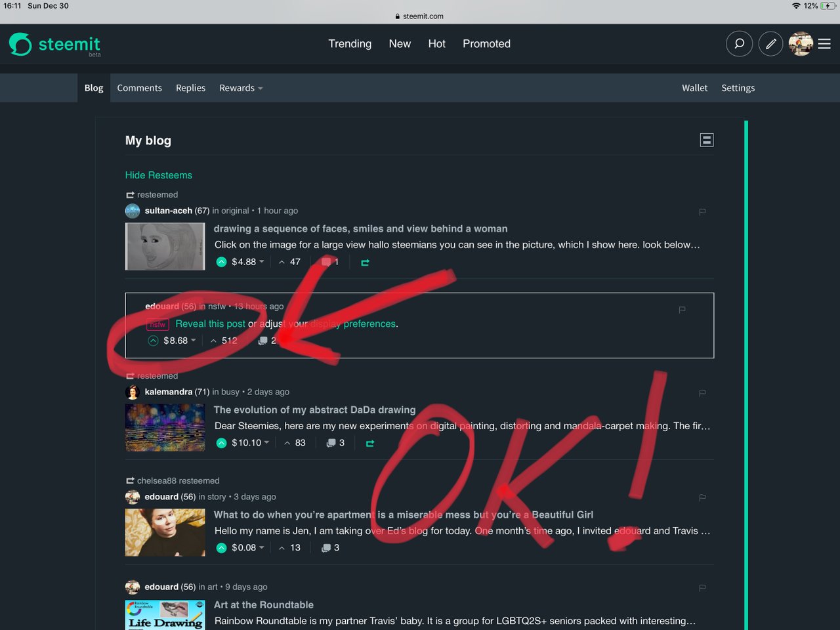Screen dimensions: 840x630
Task: Expand the $8.68 payout details
Action: click(180, 341)
